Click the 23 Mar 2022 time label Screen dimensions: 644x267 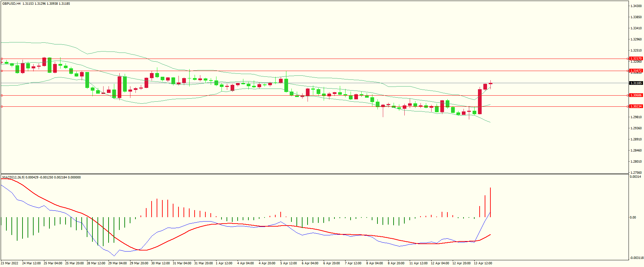pyautogui.click(x=10, y=263)
